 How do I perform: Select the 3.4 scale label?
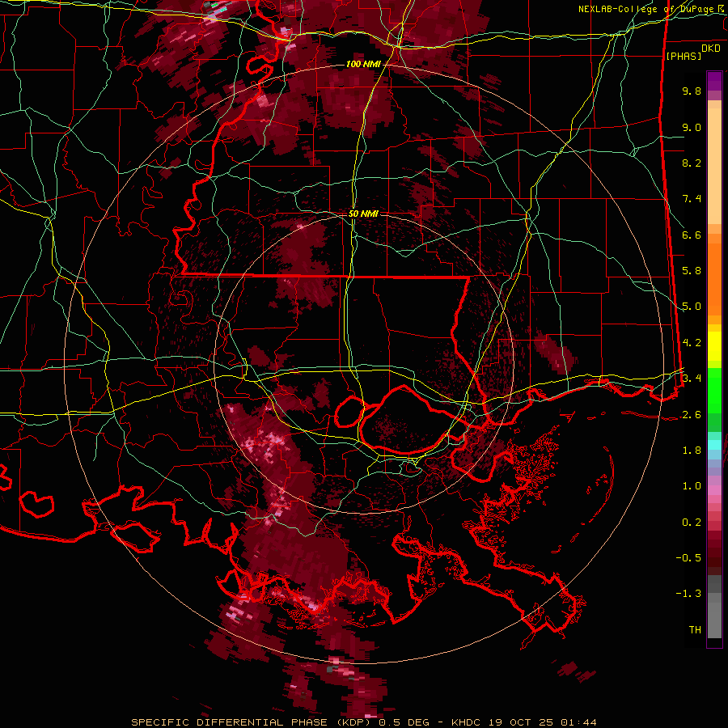[692, 378]
